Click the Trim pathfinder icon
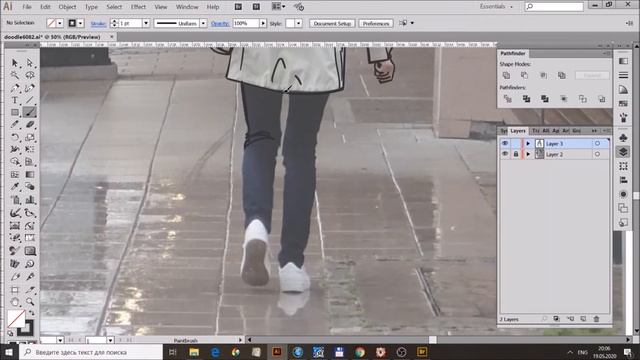Image resolution: width=640 pixels, height=360 pixels. tap(526, 99)
